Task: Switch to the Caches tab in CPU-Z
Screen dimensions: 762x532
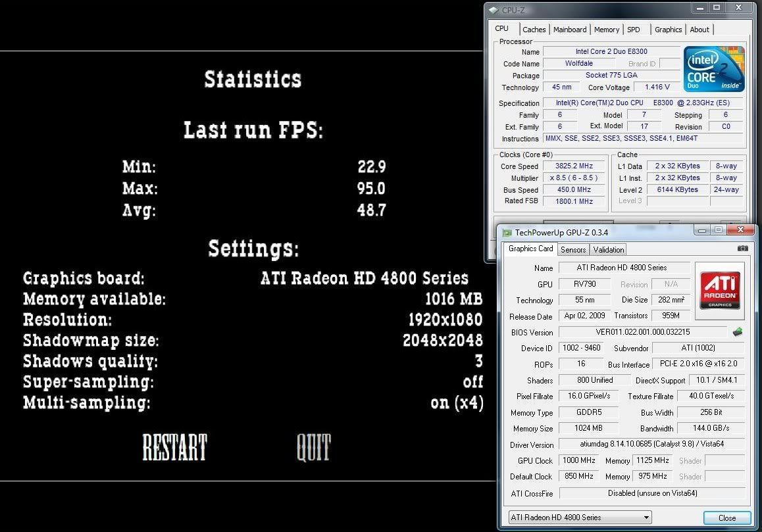Action: coord(534,30)
